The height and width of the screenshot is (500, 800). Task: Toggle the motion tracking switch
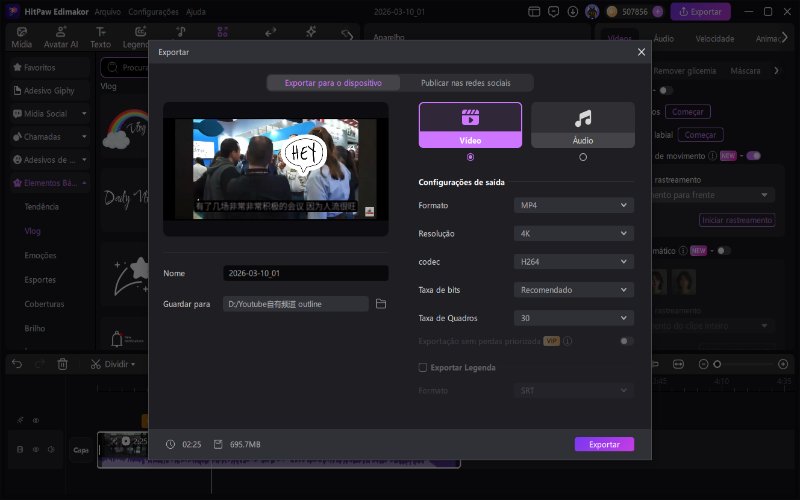pyautogui.click(x=753, y=156)
